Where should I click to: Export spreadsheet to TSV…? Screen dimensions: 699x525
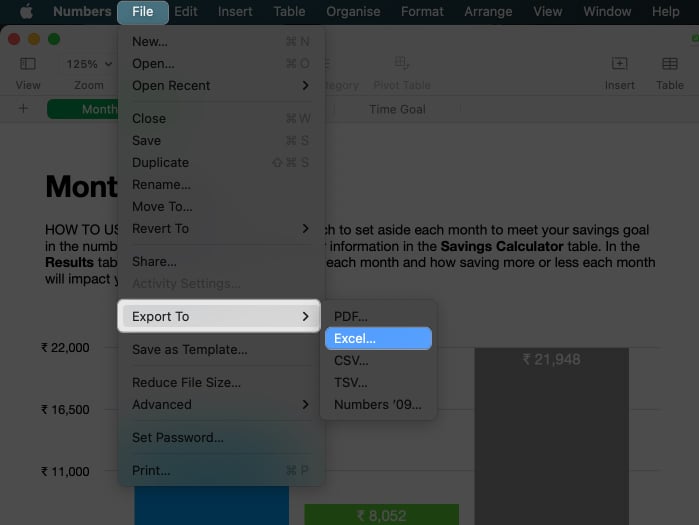pos(378,382)
